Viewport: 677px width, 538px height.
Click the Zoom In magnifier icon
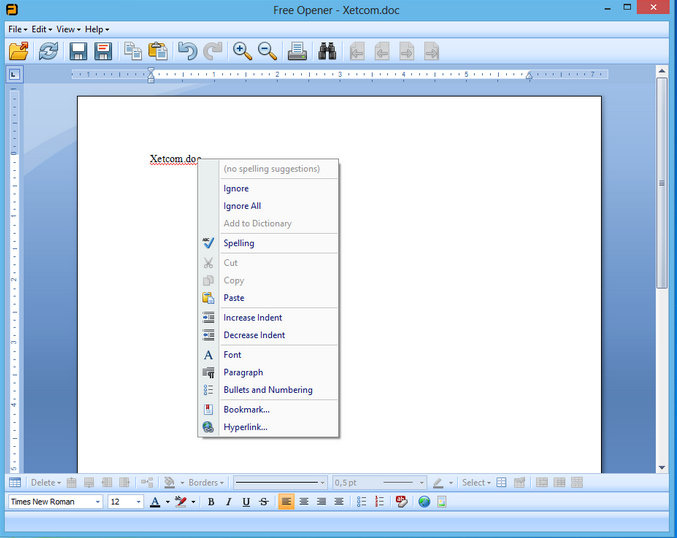242,51
